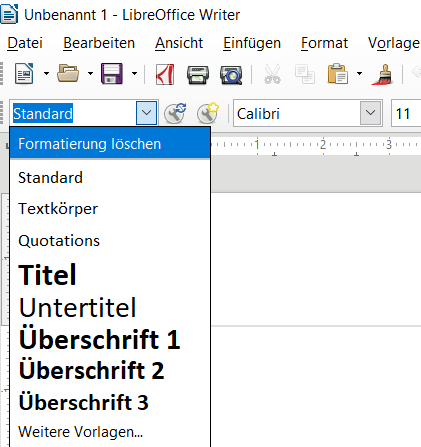Export directly as PDF icon
Image resolution: width=421 pixels, height=447 pixels.
[x=165, y=74]
